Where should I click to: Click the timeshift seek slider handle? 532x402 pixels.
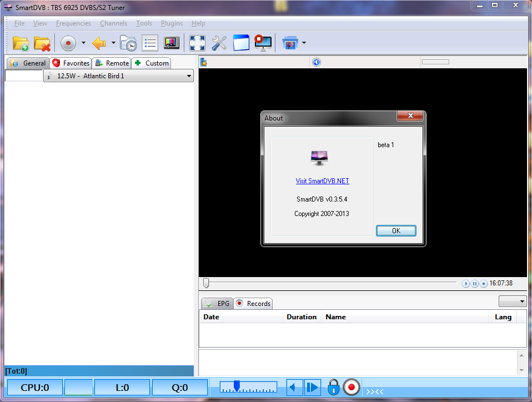pyautogui.click(x=206, y=283)
